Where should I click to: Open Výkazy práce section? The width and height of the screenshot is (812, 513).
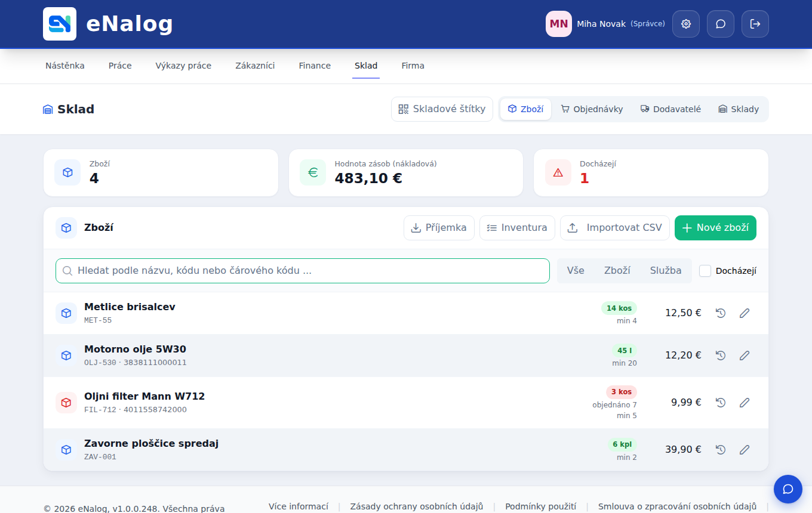click(183, 66)
